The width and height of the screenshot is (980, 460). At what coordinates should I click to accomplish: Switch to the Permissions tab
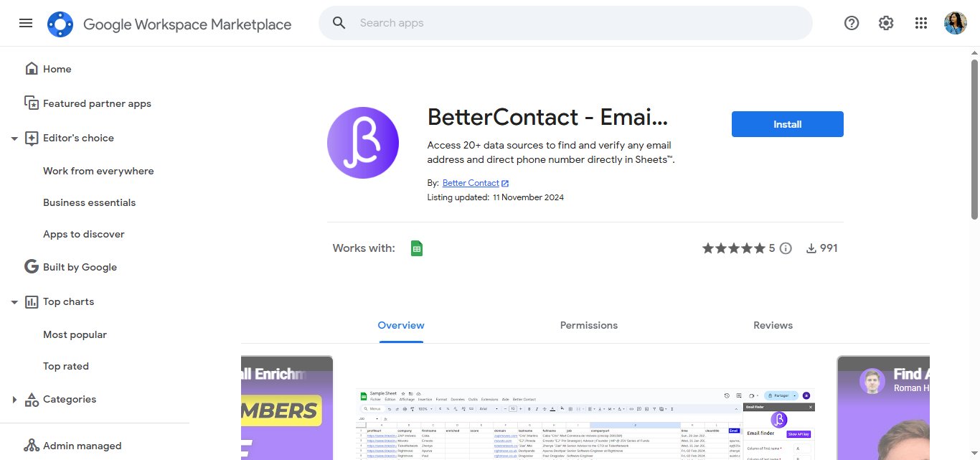(589, 325)
